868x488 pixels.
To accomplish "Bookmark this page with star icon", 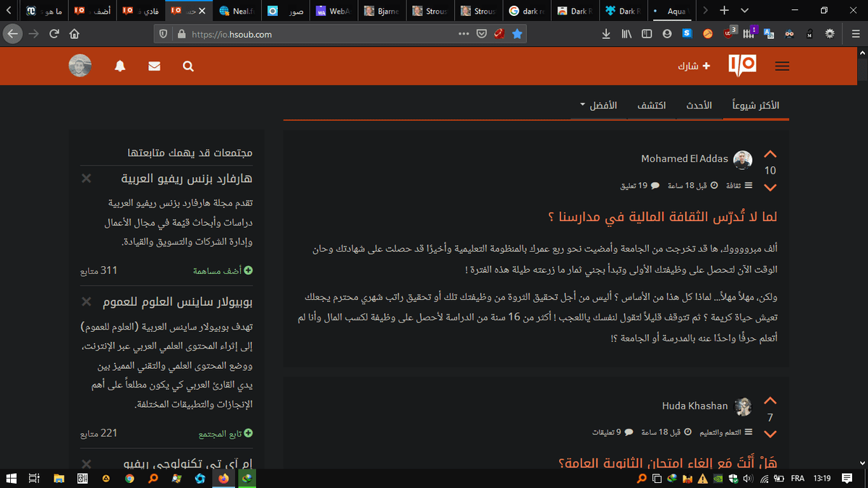I will coord(517,34).
